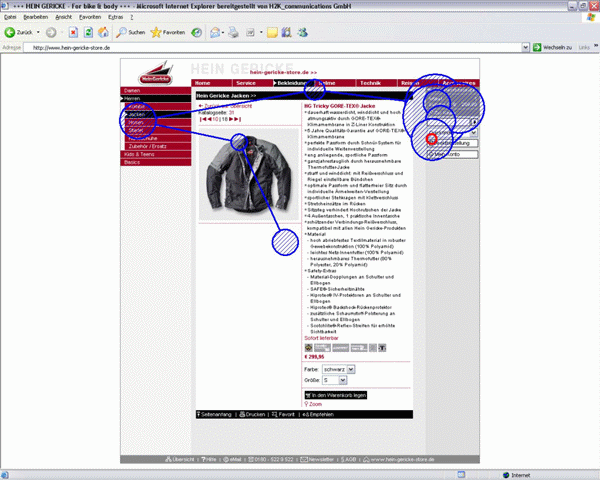Screen dimensions: 600x480
Task: Open the Herren sidebar category
Action: 155,99
